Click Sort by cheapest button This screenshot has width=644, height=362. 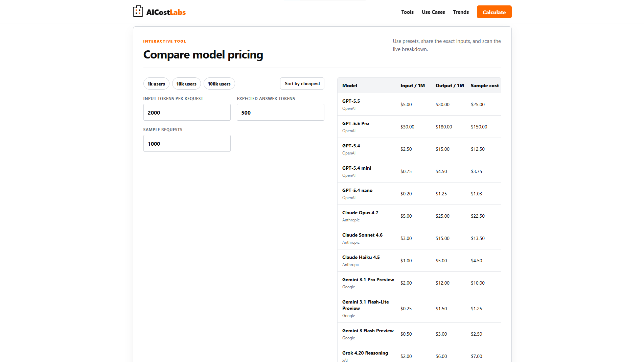click(302, 83)
